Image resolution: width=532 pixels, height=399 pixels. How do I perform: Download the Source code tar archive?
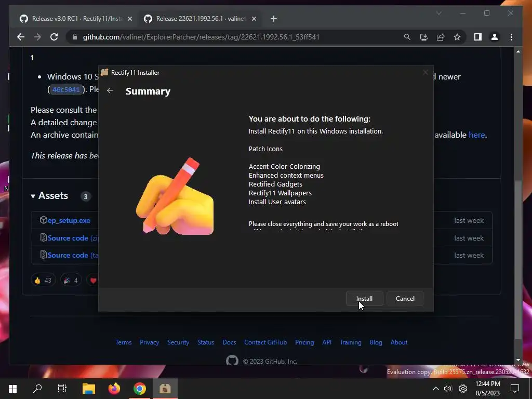(x=73, y=255)
